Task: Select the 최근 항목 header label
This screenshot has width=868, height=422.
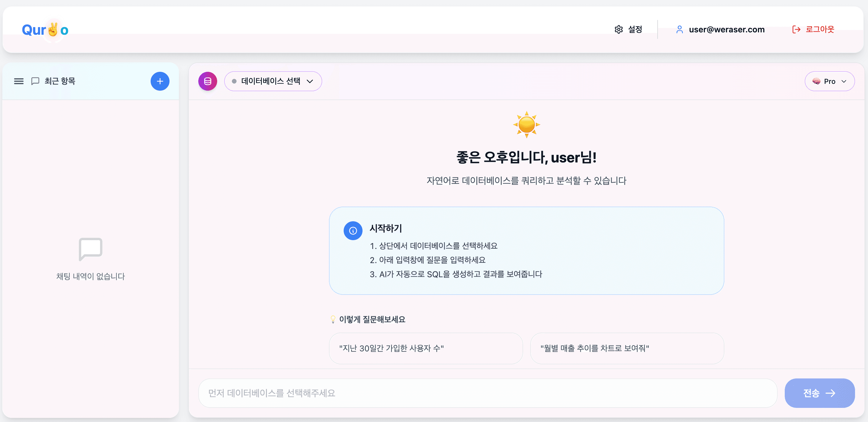Action: pos(60,81)
